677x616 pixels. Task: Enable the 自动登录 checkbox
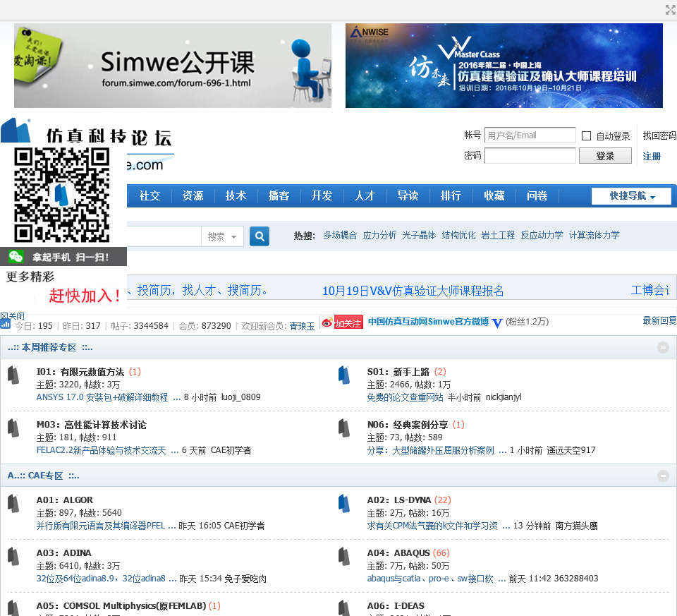[586, 136]
